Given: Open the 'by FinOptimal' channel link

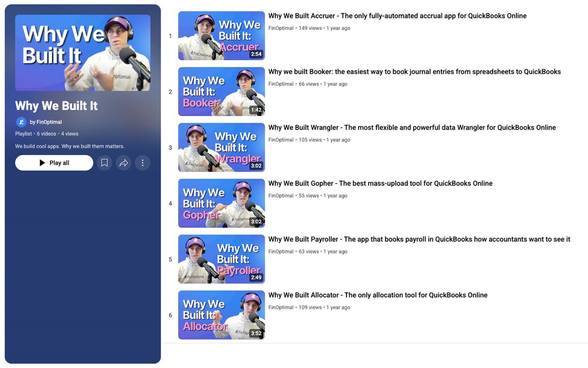Looking at the screenshot, I should (x=46, y=122).
